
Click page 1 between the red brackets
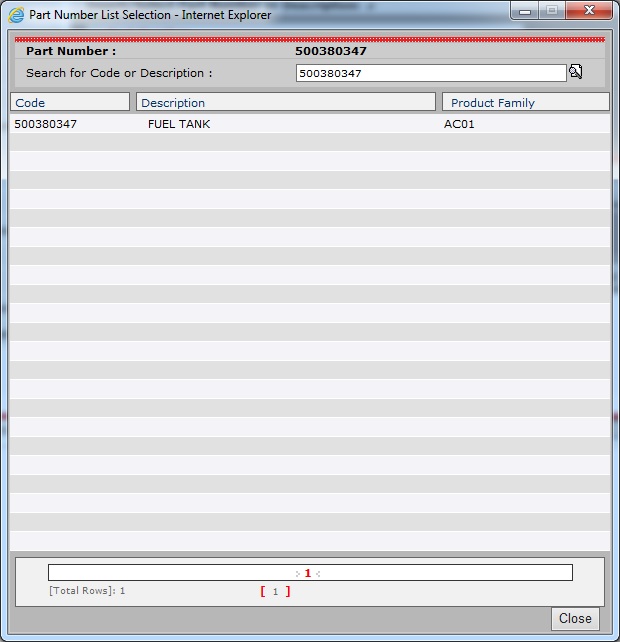(276, 592)
